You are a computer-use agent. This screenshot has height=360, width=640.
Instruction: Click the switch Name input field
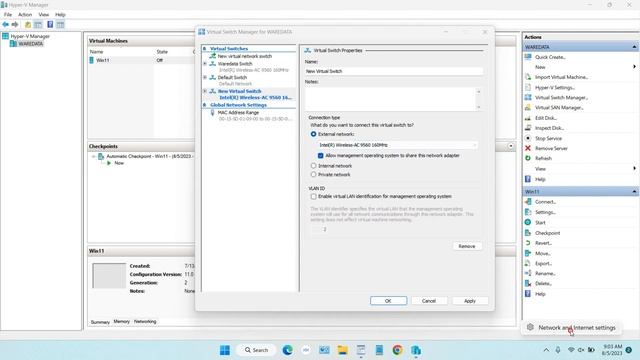tap(394, 71)
